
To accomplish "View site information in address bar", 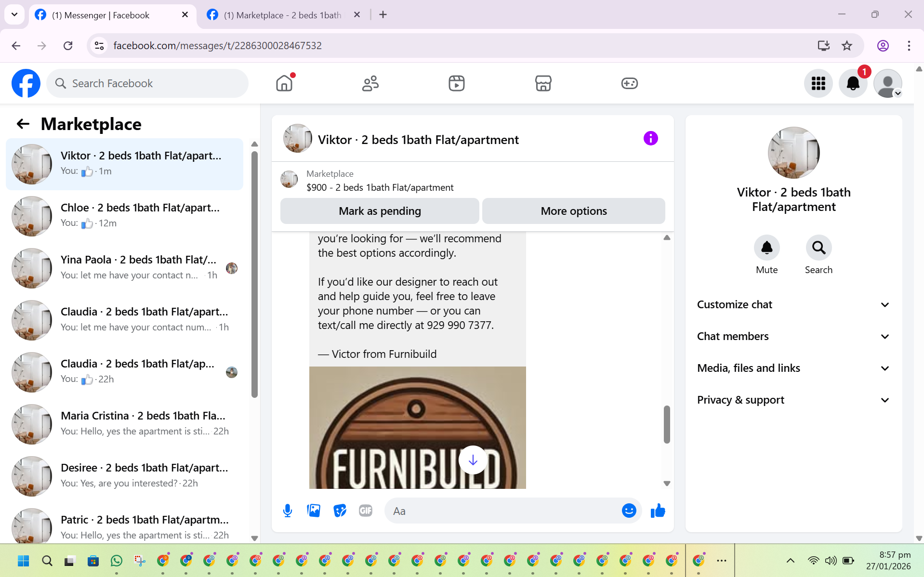I will tap(99, 46).
